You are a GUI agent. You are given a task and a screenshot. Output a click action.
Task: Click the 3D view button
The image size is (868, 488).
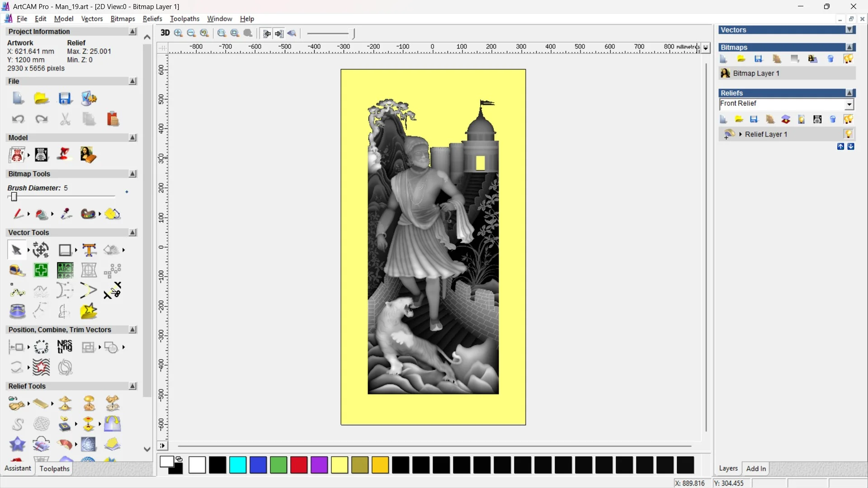165,33
